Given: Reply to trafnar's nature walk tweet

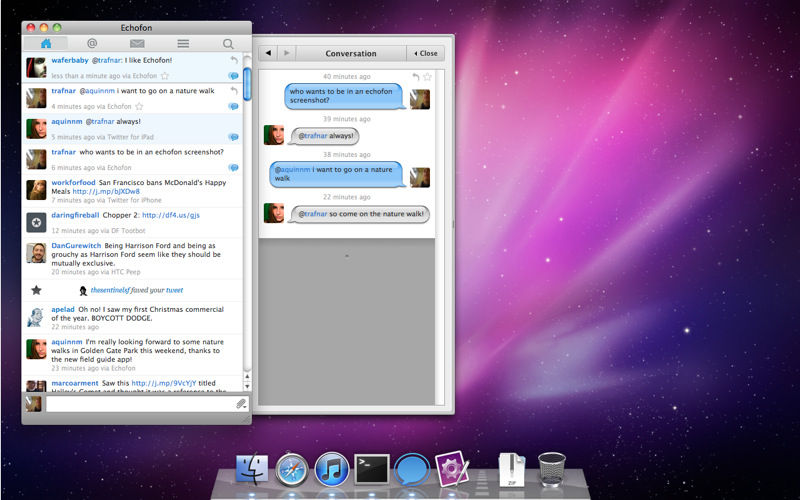Looking at the screenshot, I should click(234, 91).
